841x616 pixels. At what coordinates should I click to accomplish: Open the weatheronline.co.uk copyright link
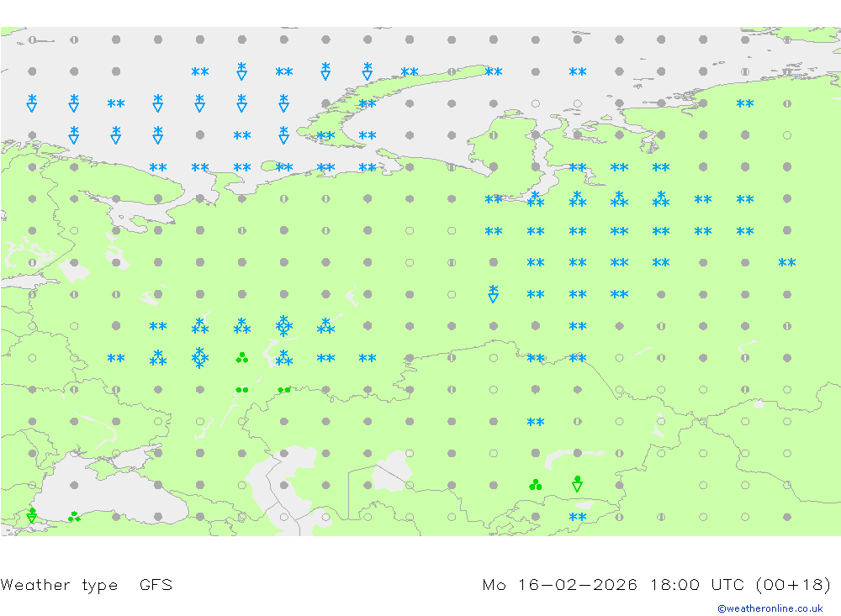(x=770, y=608)
